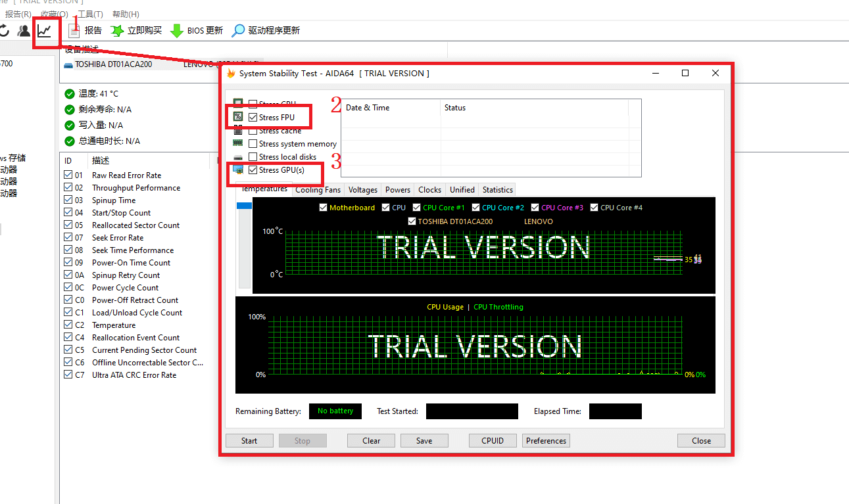849x504 pixels.
Task: Open the System Stability Test graph icon
Action: [45, 31]
